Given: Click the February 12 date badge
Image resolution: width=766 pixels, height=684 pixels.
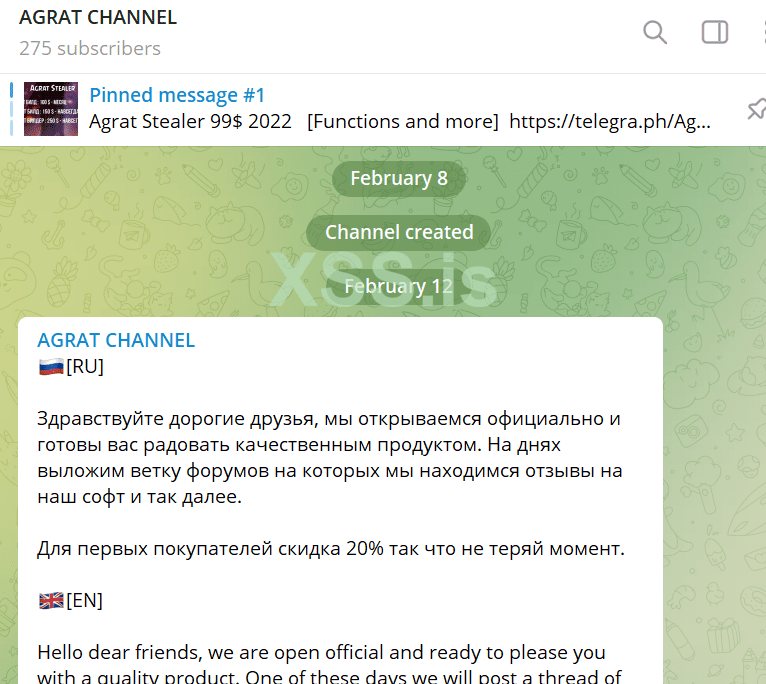Looking at the screenshot, I should coord(399,286).
